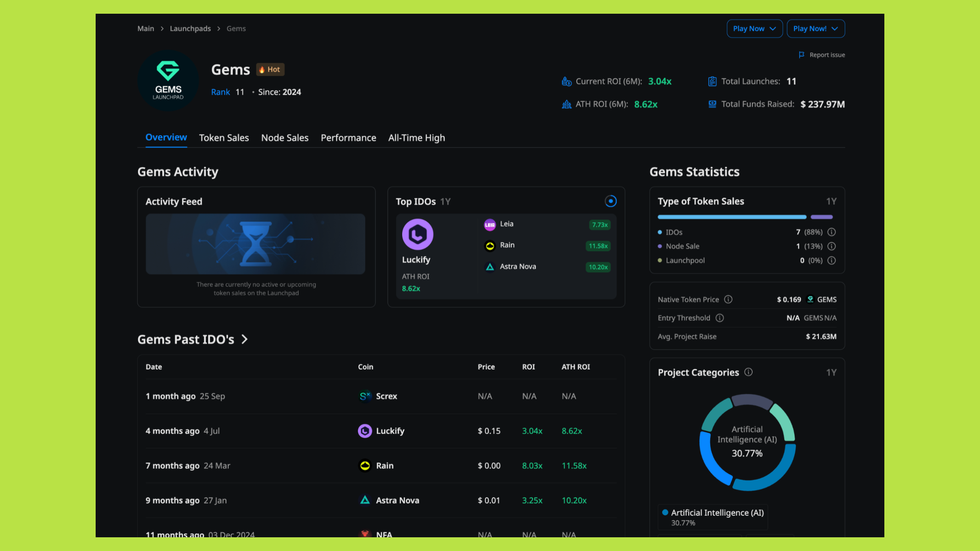
Task: Open the Play Now dropdown
Action: tap(754, 29)
